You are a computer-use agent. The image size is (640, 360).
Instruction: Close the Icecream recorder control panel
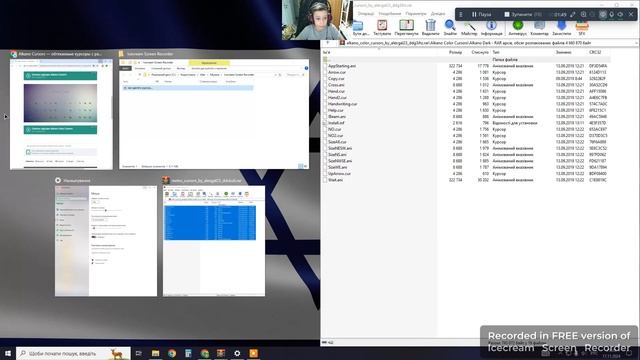(x=631, y=14)
